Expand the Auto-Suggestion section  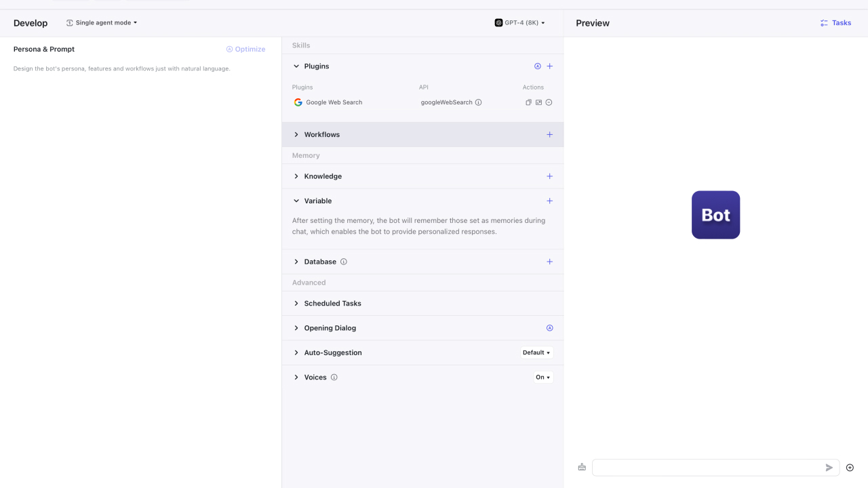pos(296,353)
